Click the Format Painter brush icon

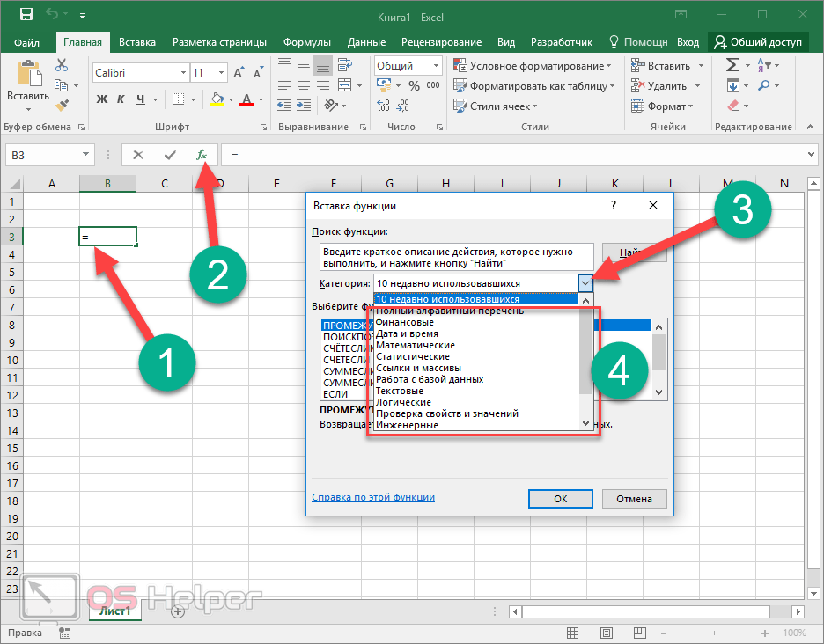[x=62, y=105]
